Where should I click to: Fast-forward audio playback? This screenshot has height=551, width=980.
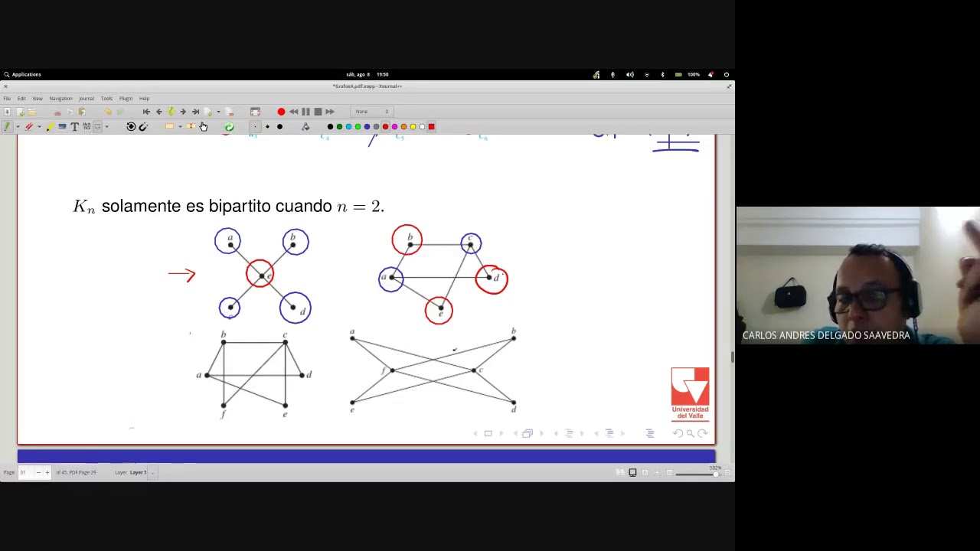[330, 112]
